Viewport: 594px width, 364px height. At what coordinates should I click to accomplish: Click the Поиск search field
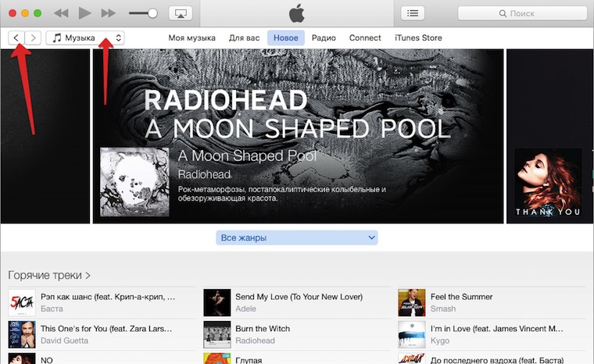(522, 13)
